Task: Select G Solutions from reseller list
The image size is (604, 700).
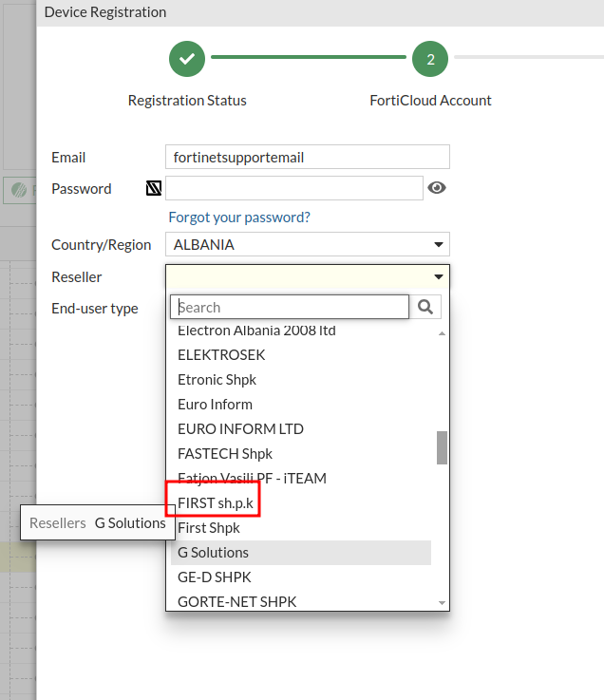Action: click(x=213, y=552)
